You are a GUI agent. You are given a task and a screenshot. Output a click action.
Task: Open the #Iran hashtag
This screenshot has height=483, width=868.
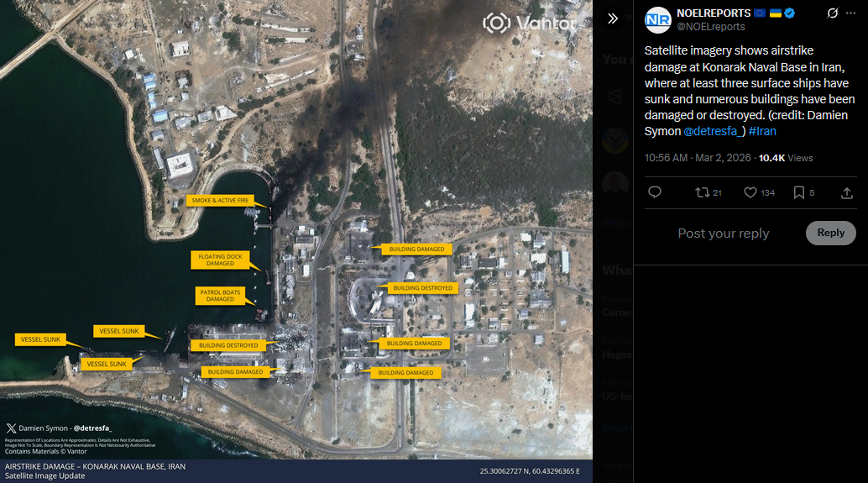pos(762,131)
